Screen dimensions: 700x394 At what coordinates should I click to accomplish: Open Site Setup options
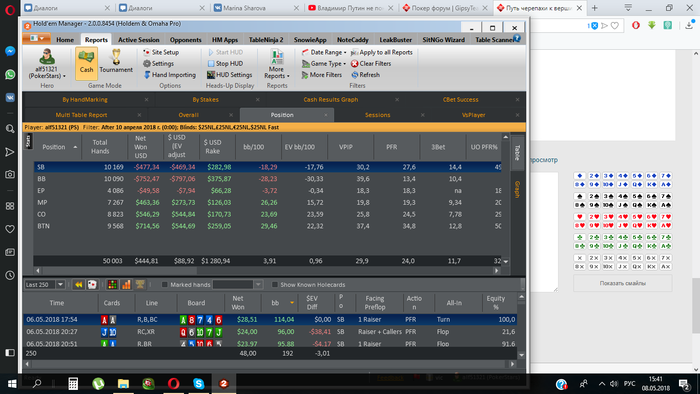(160, 52)
